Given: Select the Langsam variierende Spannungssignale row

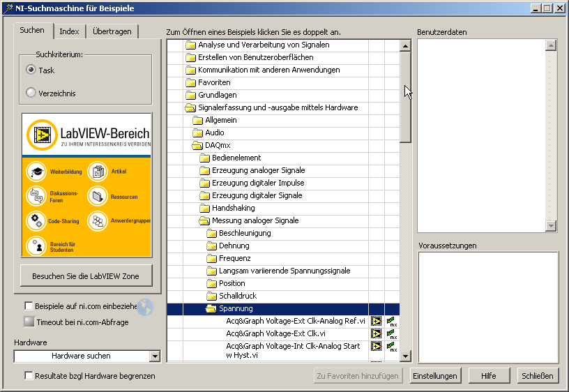Looking at the screenshot, I should (283, 271).
